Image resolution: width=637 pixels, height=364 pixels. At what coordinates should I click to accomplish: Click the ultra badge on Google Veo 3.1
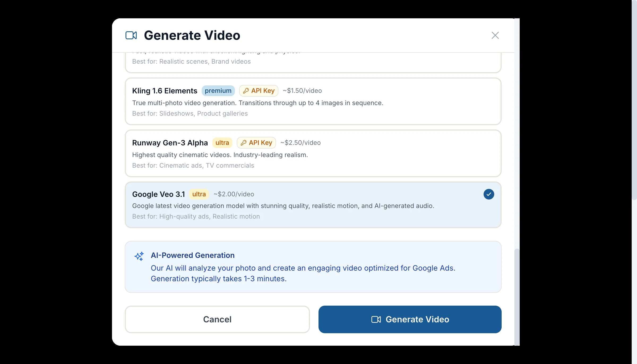click(199, 194)
